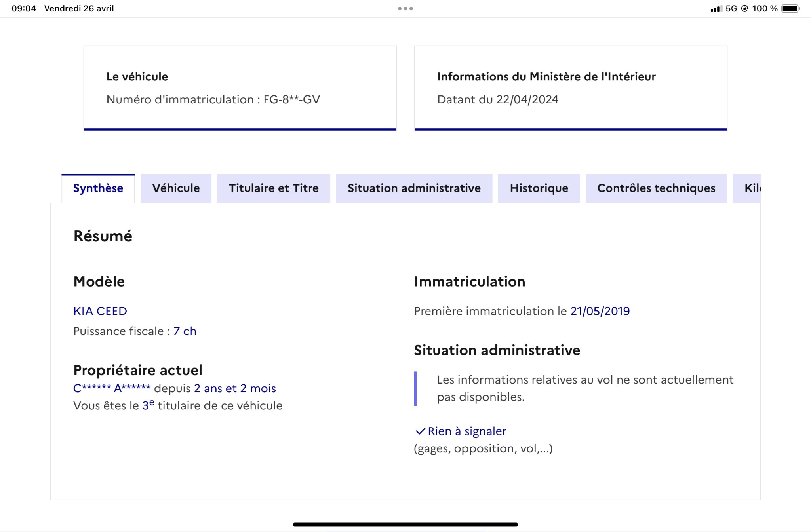The image size is (811, 532).
Task: Click the Résumé heading
Action: coord(103,236)
